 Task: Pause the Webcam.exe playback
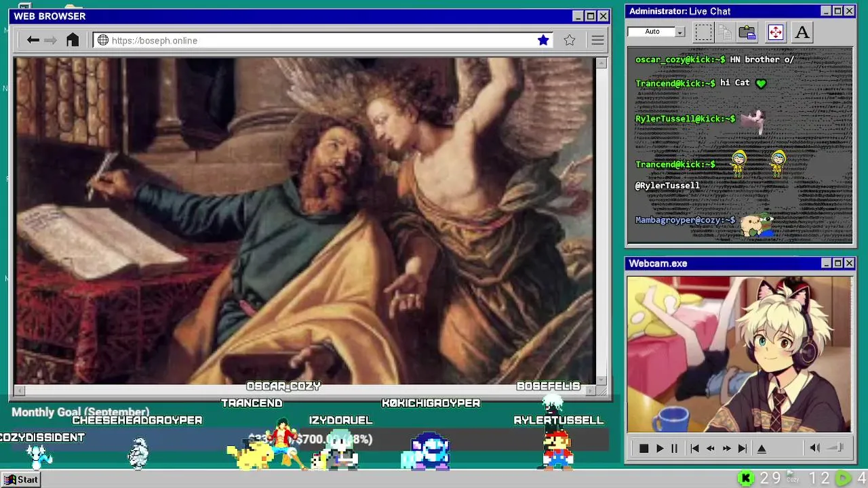[x=674, y=448]
